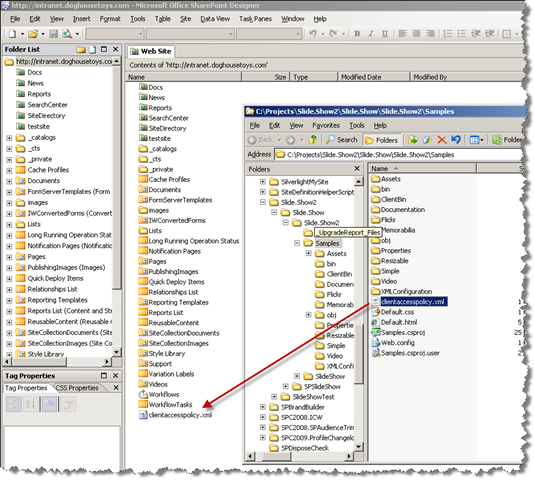Toggle Bold formatting
The height and width of the screenshot is (480, 534).
coord(357,33)
